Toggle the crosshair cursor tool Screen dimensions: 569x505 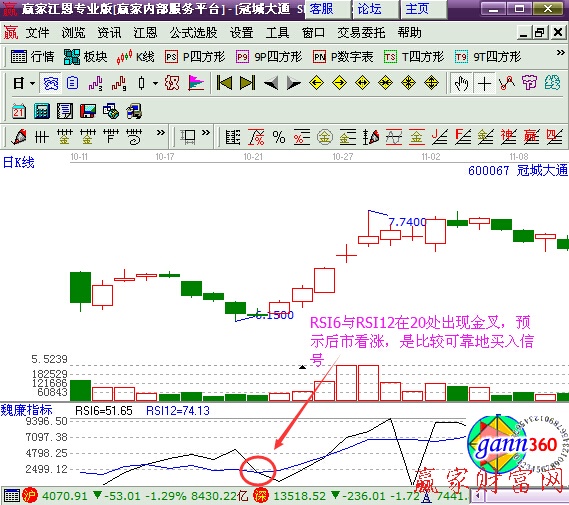click(484, 83)
